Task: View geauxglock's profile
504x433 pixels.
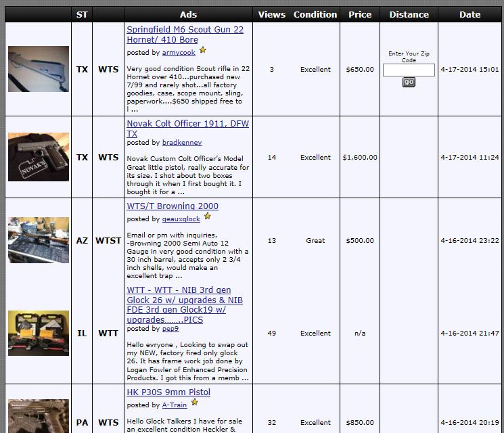Action: click(x=181, y=219)
